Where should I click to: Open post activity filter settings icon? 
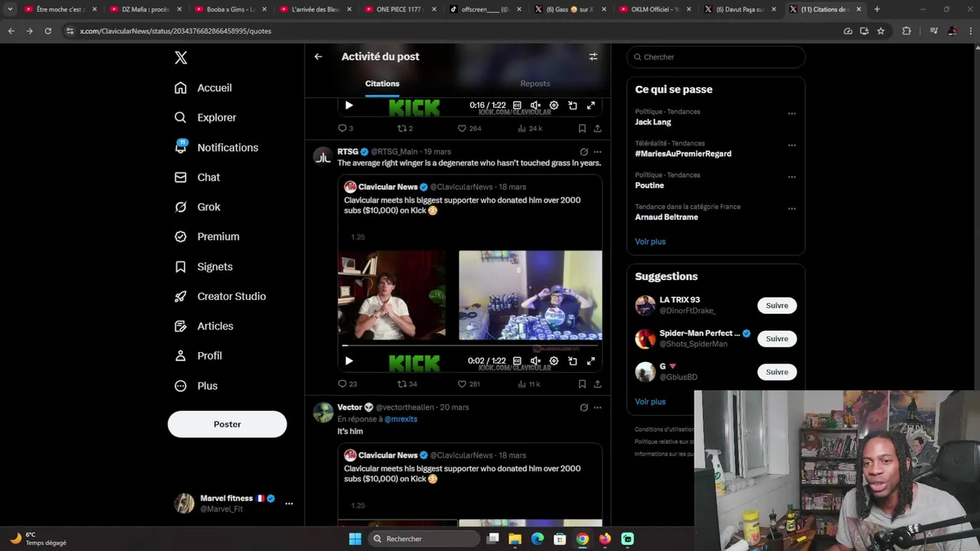tap(593, 57)
